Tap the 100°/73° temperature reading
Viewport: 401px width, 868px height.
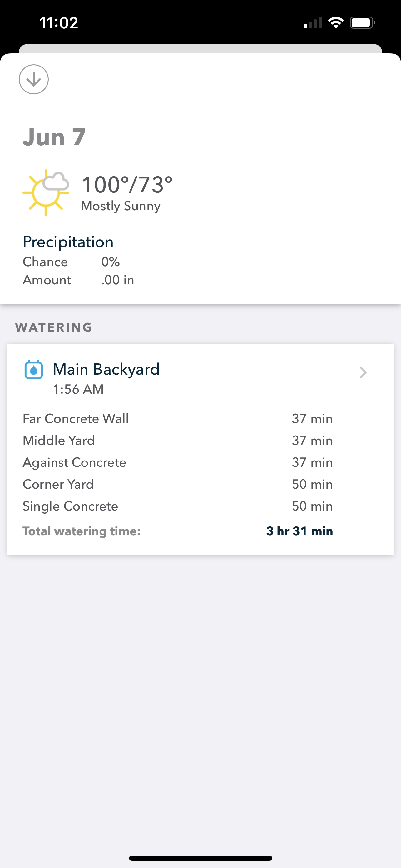[x=127, y=185]
